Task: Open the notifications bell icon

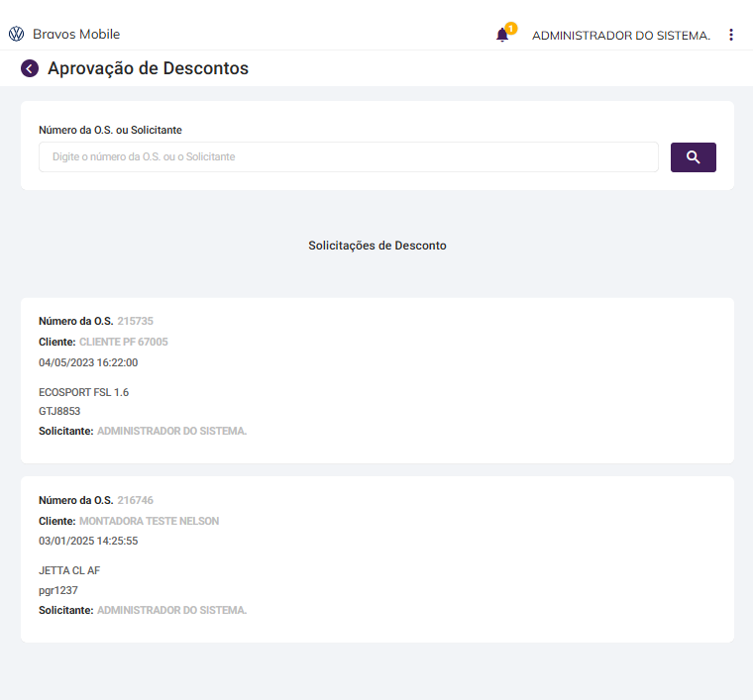Action: [502, 36]
